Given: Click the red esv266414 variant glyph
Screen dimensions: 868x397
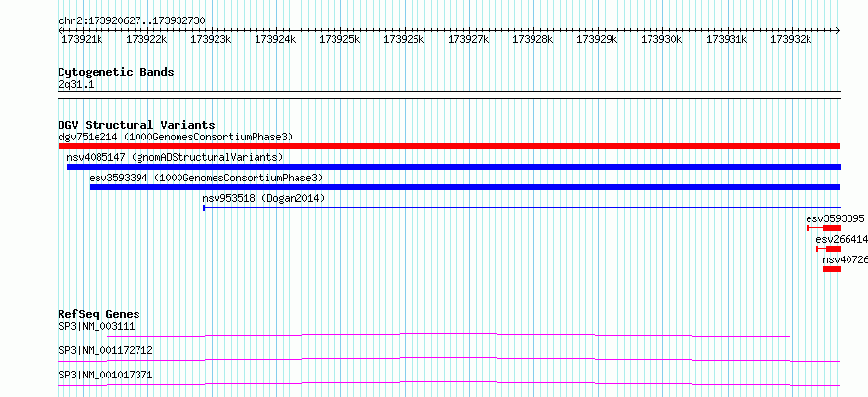Looking at the screenshot, I should click(x=829, y=249).
